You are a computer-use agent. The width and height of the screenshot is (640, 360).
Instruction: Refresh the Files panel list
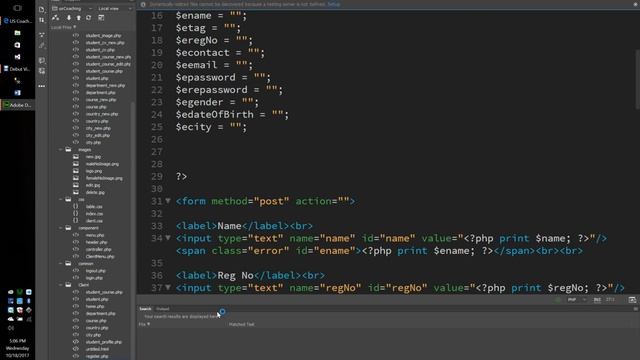click(89, 18)
